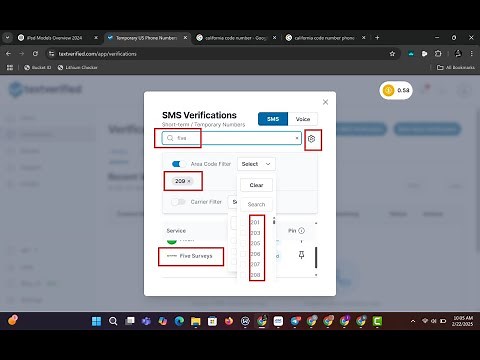Open the california code number phone tab
480x360 pixels.
tap(324, 38)
